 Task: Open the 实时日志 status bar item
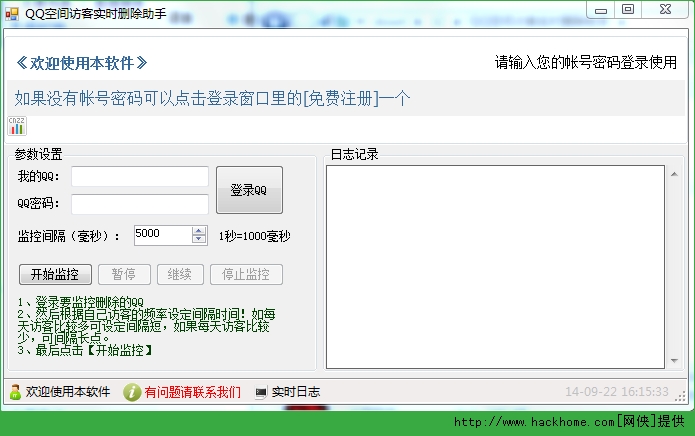[295, 392]
